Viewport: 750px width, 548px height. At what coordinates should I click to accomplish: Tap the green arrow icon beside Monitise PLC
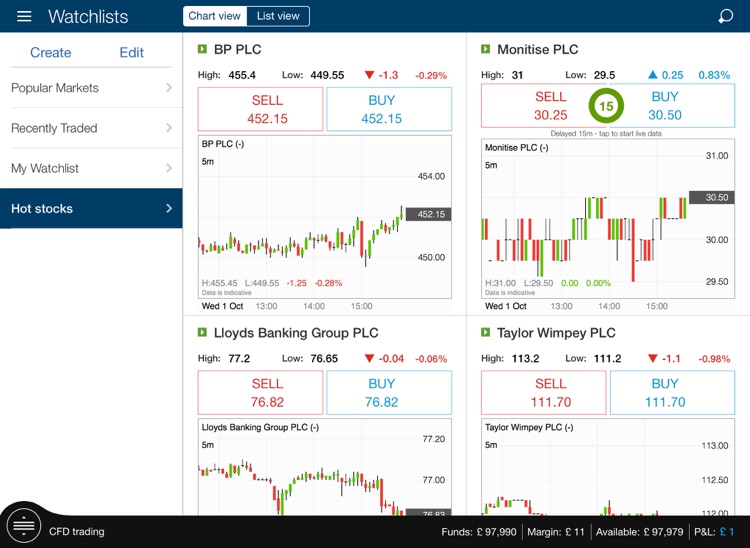(x=485, y=49)
